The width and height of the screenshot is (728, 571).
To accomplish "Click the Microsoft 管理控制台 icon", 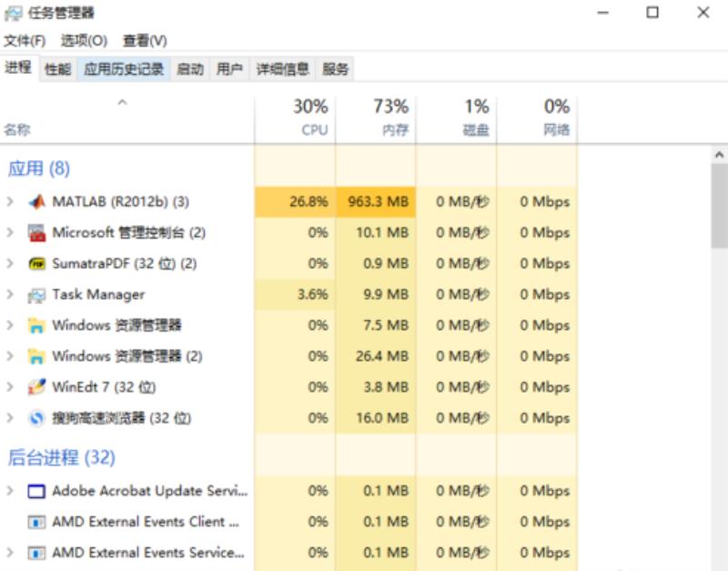I will click(36, 233).
